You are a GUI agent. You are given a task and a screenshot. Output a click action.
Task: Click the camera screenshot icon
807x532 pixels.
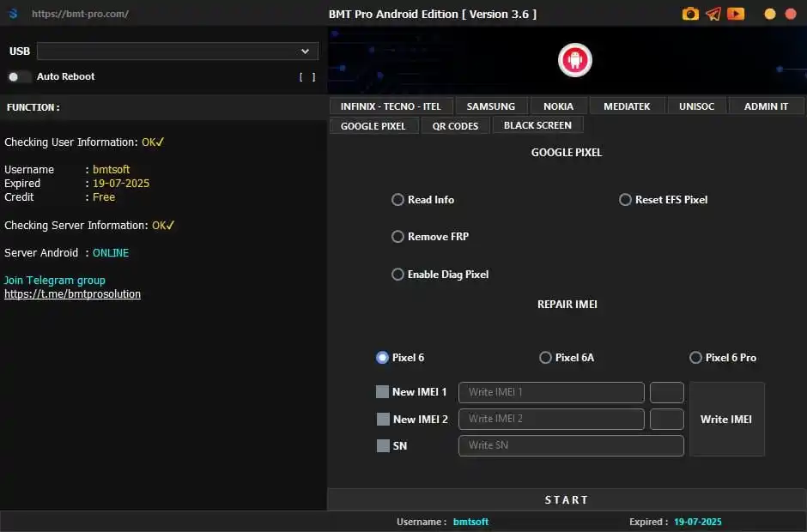pos(690,14)
